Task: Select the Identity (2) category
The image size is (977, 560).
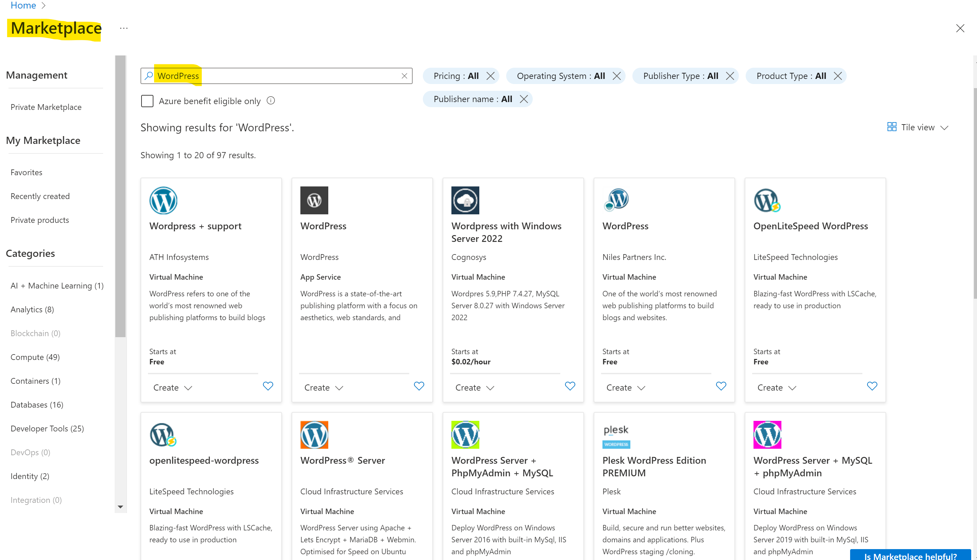Action: point(30,476)
